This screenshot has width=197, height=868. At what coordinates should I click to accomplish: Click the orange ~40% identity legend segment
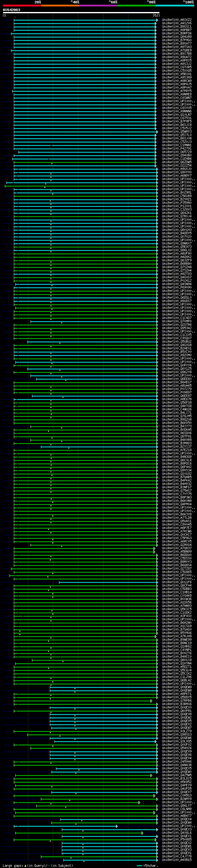60,6
